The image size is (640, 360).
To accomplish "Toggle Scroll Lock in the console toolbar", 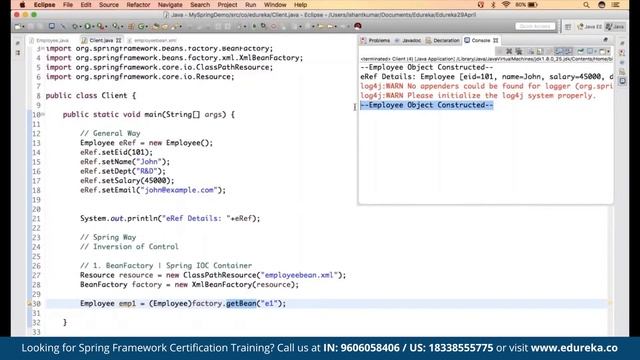I will point(540,51).
